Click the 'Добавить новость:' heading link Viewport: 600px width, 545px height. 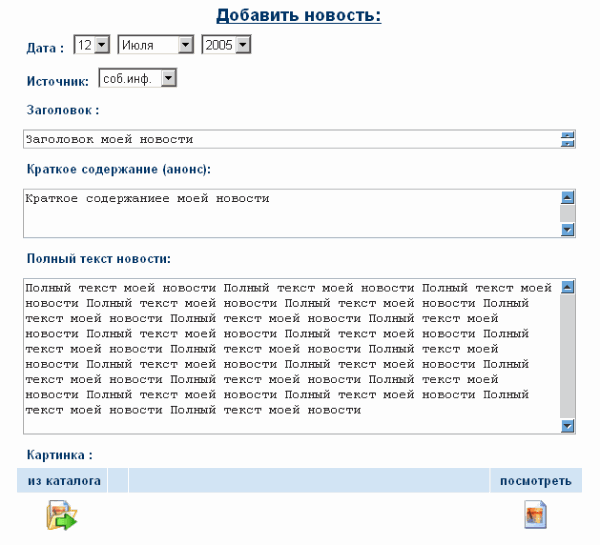[299, 15]
